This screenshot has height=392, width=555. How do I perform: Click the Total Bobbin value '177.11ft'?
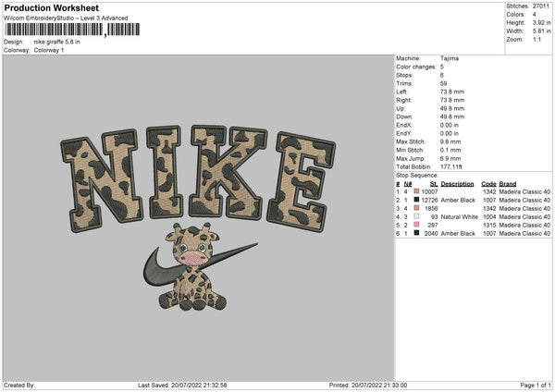[x=451, y=166]
